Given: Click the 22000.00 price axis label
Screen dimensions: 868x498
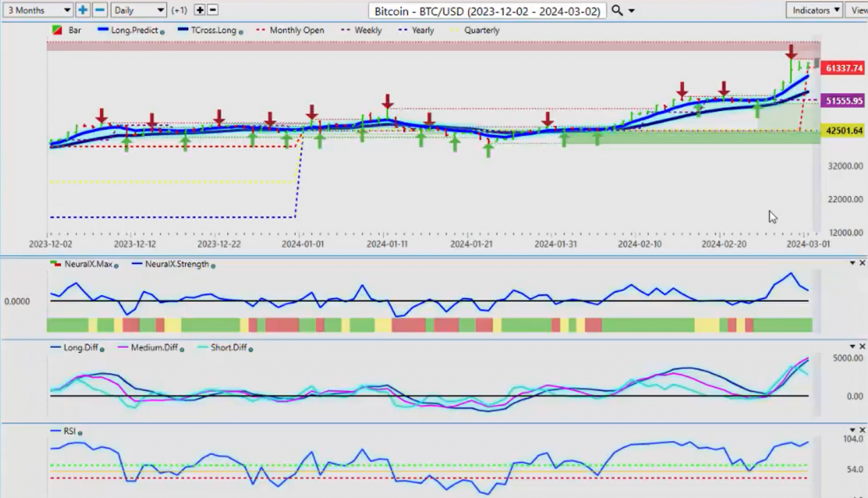Looking at the screenshot, I should [x=845, y=199].
